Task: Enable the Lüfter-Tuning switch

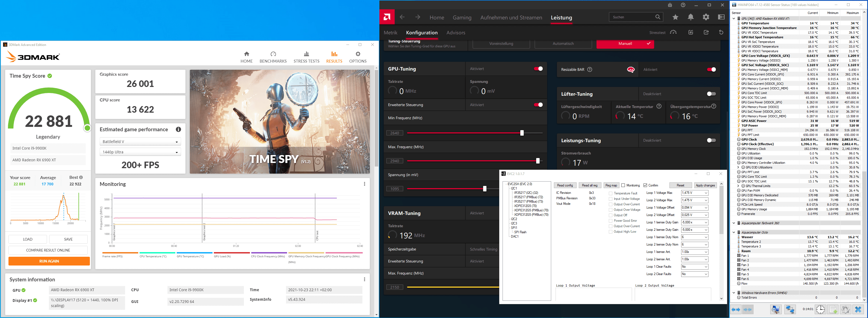Action: 711,94
